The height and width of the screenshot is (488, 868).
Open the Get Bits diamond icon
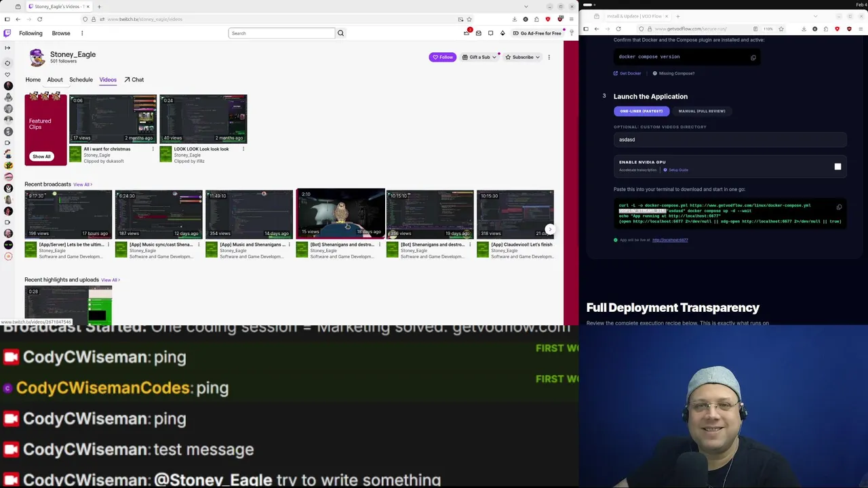click(x=502, y=33)
